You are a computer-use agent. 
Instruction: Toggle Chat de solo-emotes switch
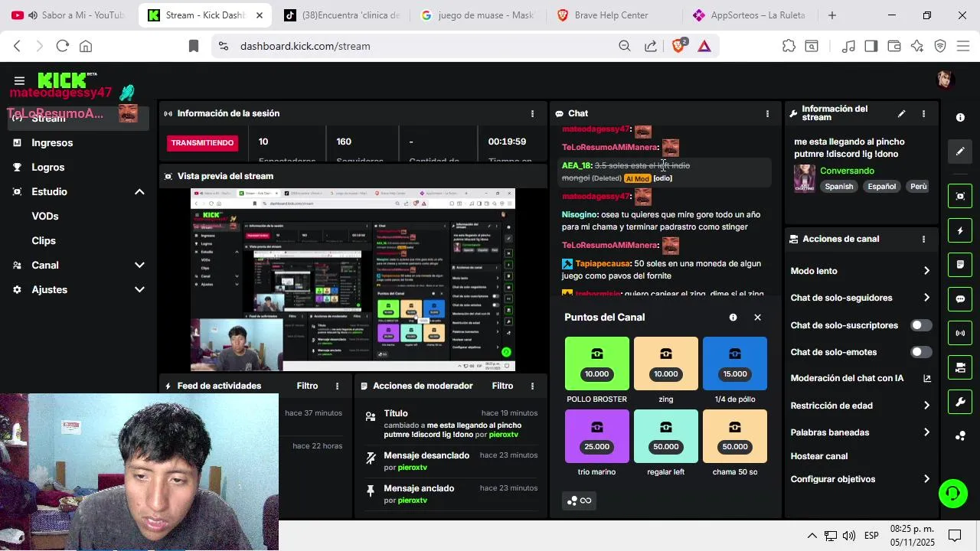click(x=920, y=352)
